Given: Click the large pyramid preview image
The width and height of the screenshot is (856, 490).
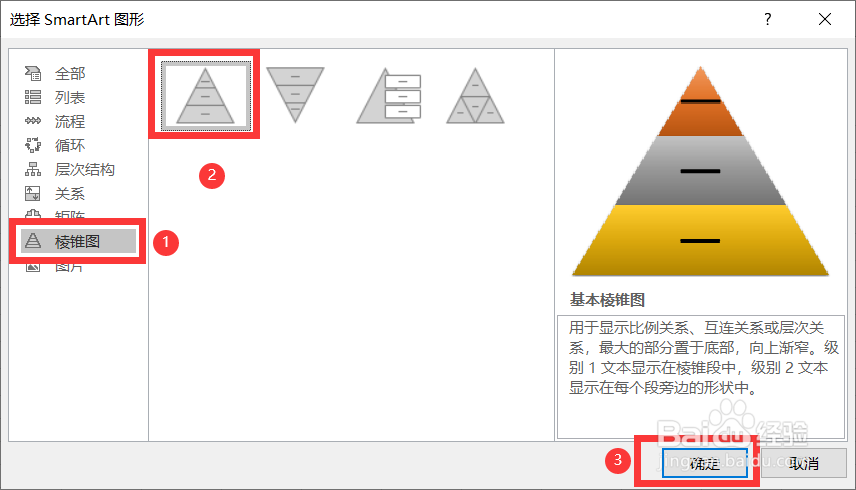Looking at the screenshot, I should point(700,171).
